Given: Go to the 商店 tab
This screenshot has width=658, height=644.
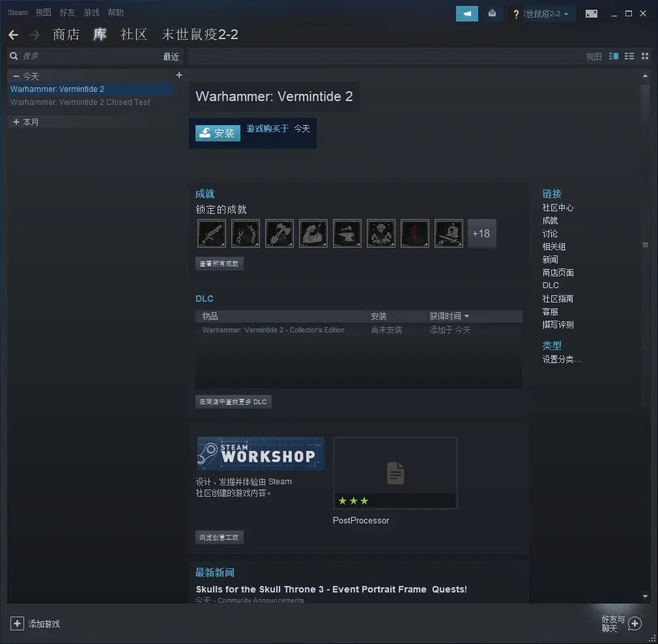Looking at the screenshot, I should click(66, 35).
